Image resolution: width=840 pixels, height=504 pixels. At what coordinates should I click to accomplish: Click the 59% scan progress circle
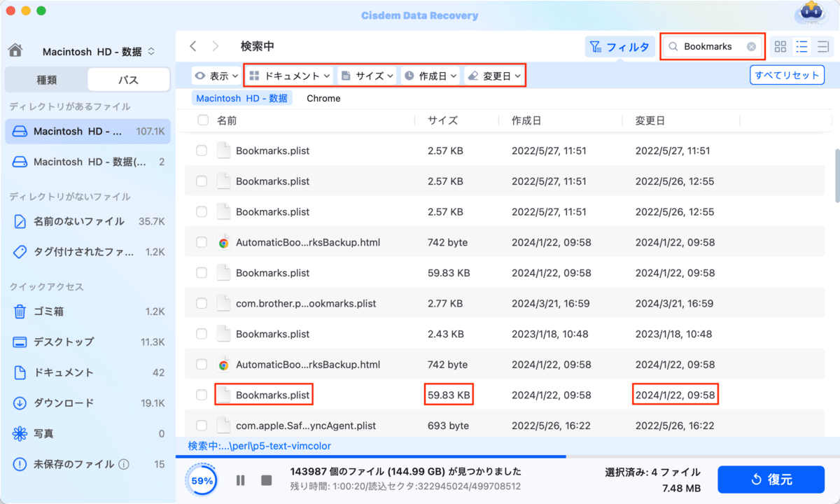click(x=202, y=481)
